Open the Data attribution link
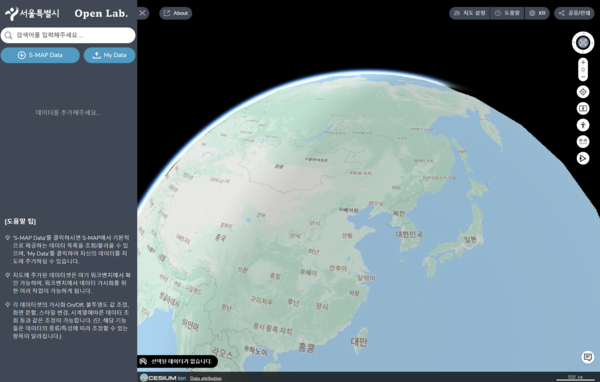 point(206,379)
